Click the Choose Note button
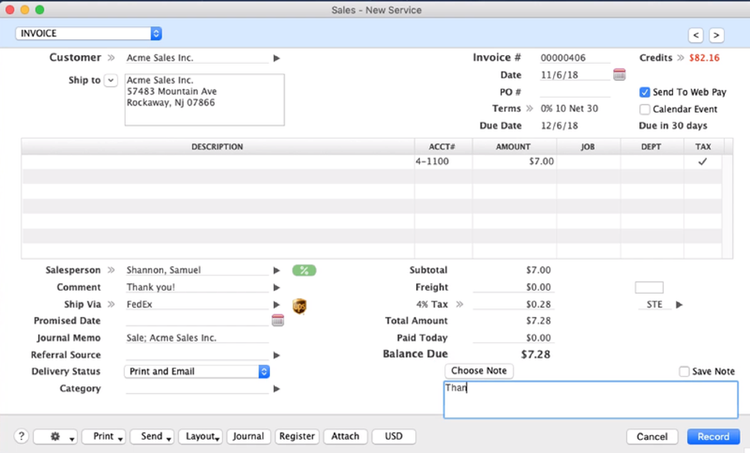The width and height of the screenshot is (750, 453). coord(479,371)
